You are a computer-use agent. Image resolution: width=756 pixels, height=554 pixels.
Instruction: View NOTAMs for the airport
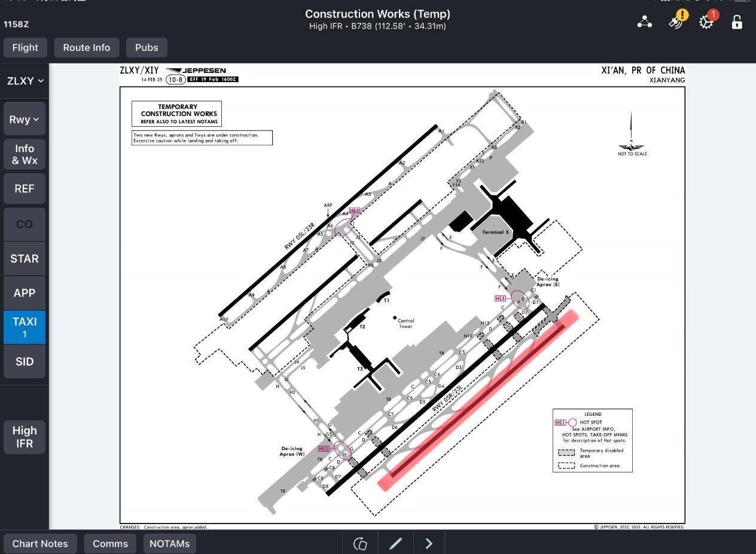[169, 543]
